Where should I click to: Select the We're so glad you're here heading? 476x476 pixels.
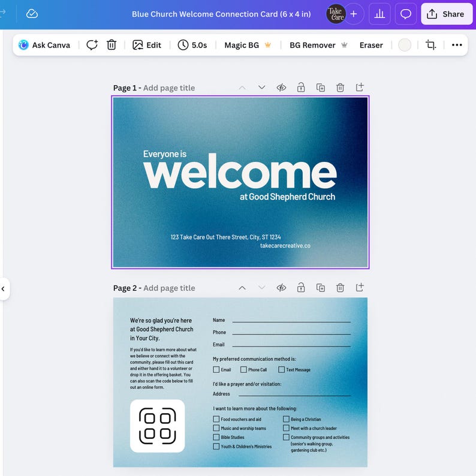click(161, 329)
